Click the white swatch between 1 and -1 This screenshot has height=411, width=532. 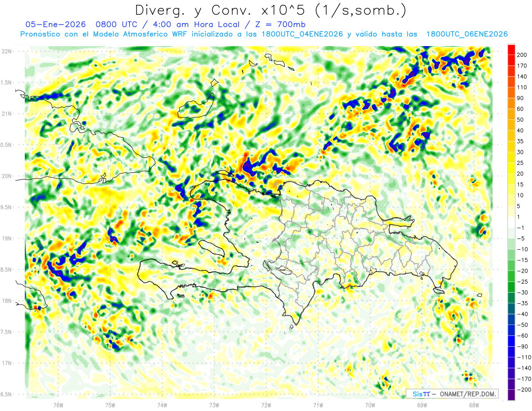tap(511, 222)
